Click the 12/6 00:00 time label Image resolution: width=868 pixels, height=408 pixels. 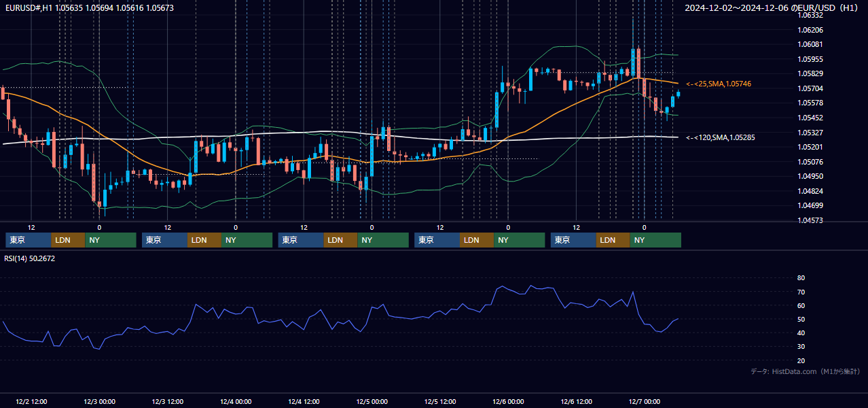tap(508, 401)
